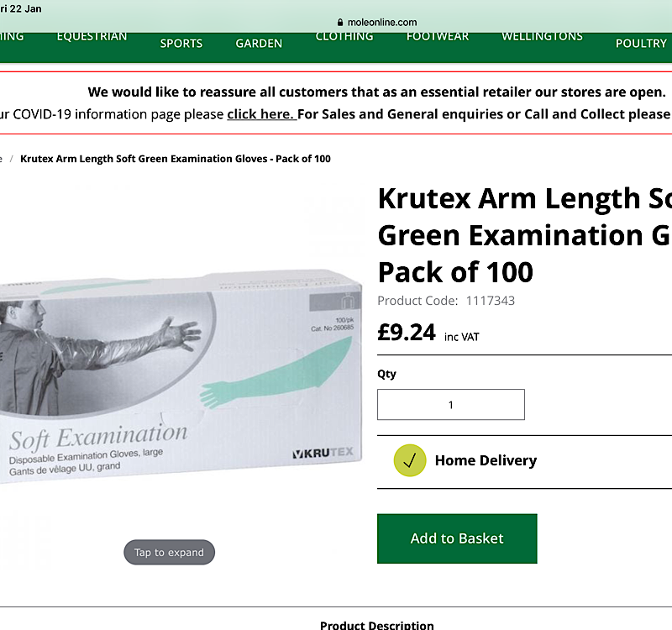The width and height of the screenshot is (672, 630).
Task: Click the lock icon beside moleonline.com
Action: [340, 23]
